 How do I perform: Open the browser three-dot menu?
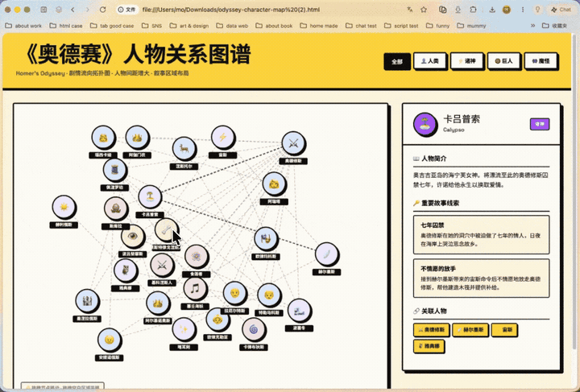pos(522,10)
